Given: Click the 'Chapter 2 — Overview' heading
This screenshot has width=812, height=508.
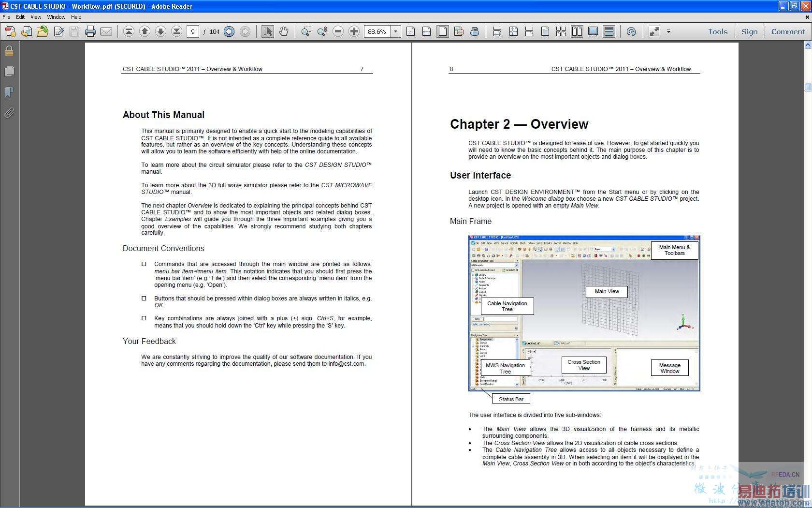Looking at the screenshot, I should [x=519, y=124].
